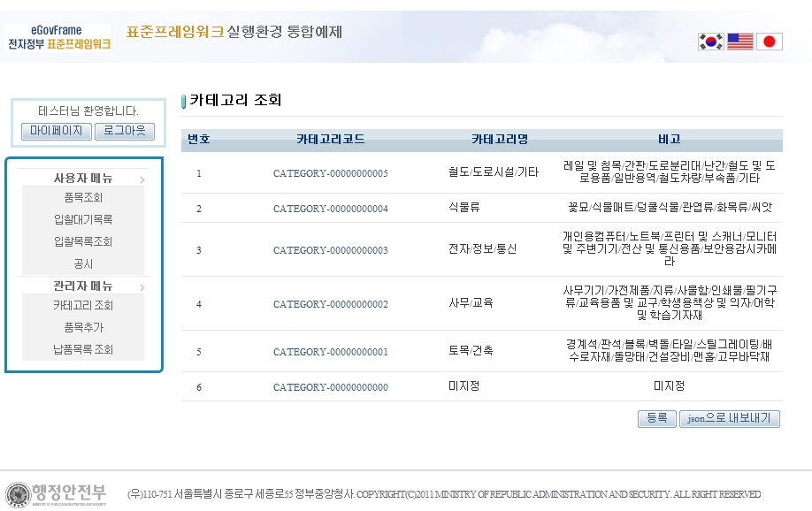Switch language using the Korean flag icon

coord(710,42)
